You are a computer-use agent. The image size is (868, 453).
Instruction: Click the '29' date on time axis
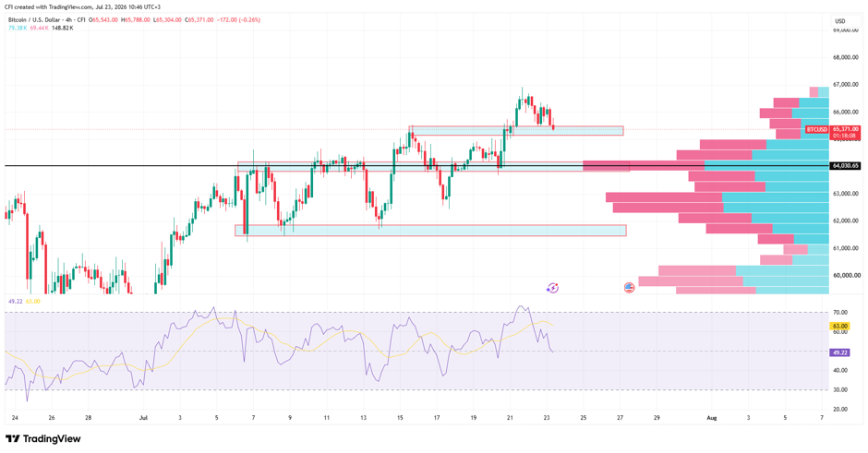point(657,418)
